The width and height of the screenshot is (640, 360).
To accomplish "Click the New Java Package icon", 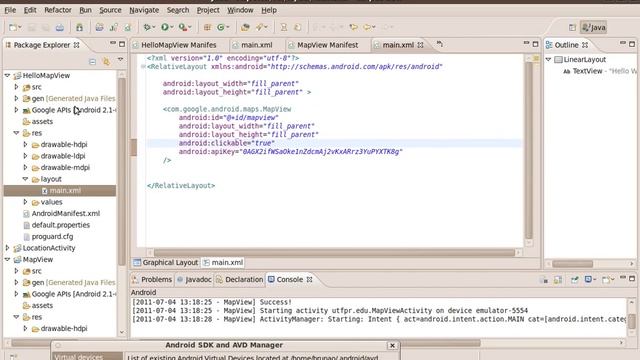I will coord(207,27).
